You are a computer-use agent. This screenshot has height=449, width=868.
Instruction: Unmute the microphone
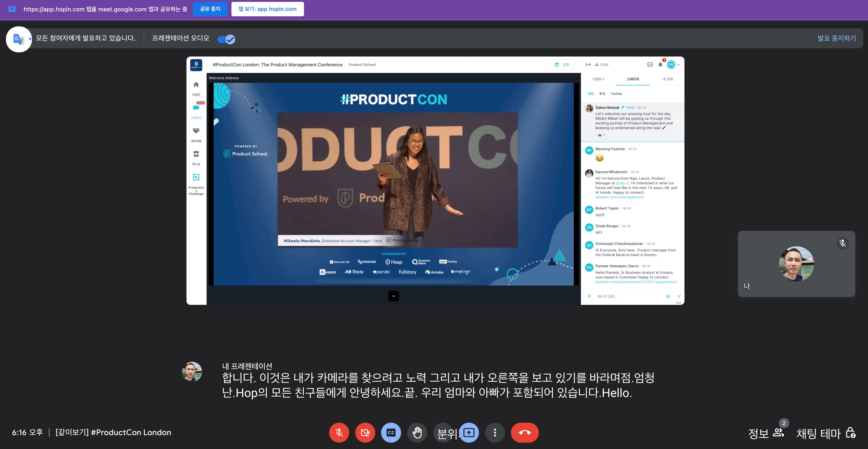339,432
